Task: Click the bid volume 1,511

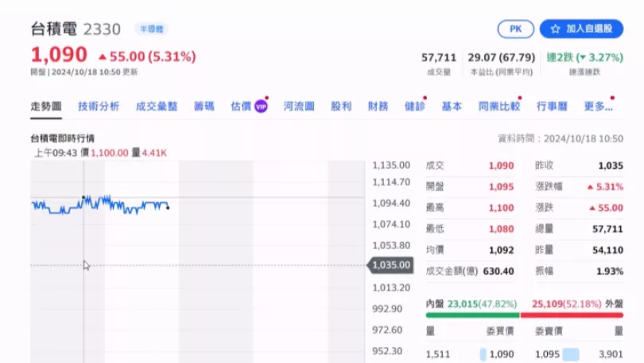Action: (x=438, y=354)
